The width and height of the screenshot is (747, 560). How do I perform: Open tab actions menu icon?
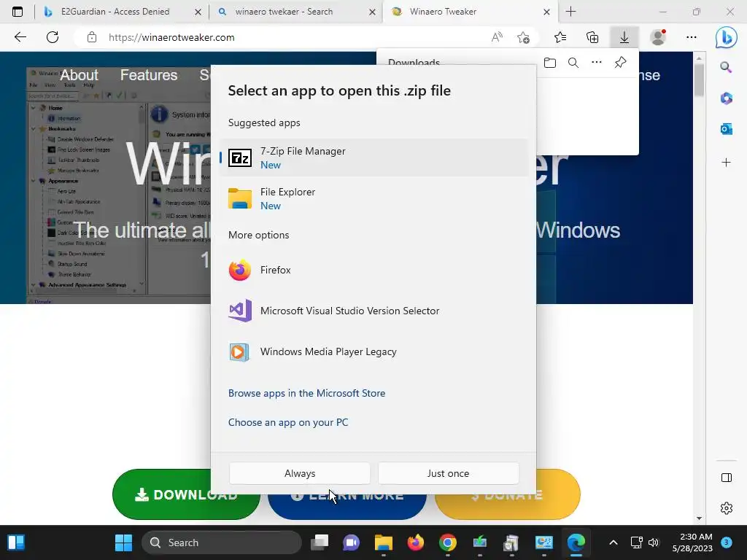(x=18, y=12)
